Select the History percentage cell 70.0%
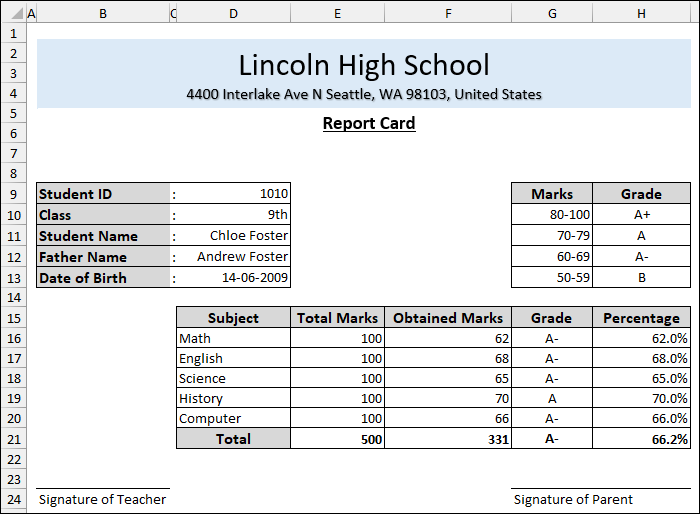 pyautogui.click(x=641, y=399)
